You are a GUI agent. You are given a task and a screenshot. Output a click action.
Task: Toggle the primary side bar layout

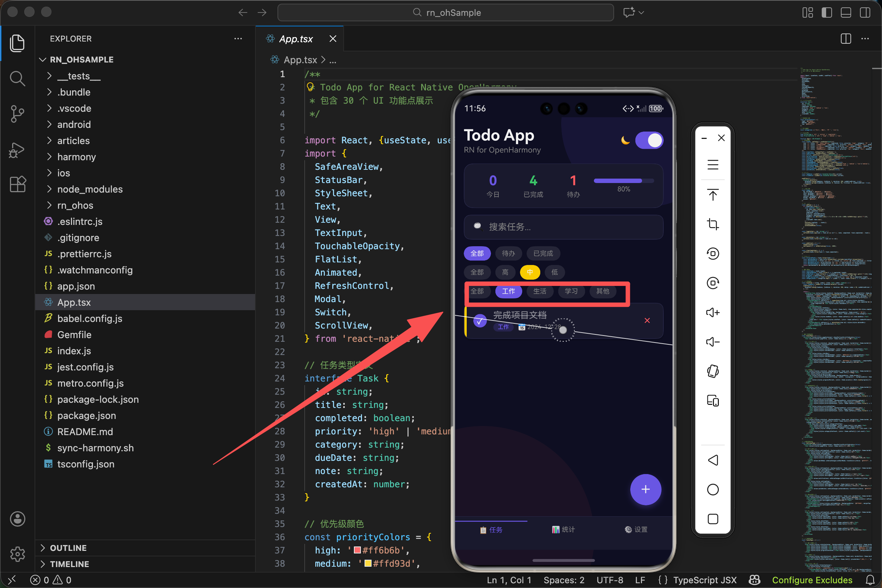(x=827, y=12)
